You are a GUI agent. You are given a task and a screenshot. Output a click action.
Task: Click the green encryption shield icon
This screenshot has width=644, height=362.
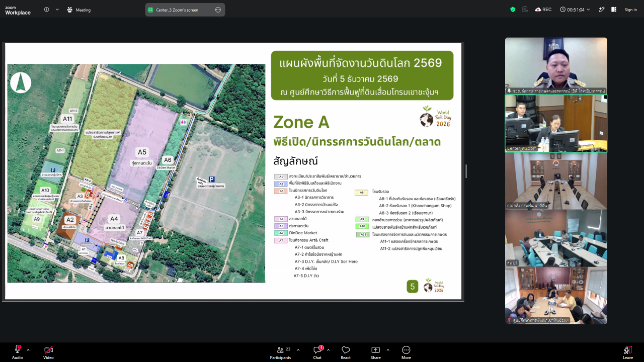tap(513, 10)
